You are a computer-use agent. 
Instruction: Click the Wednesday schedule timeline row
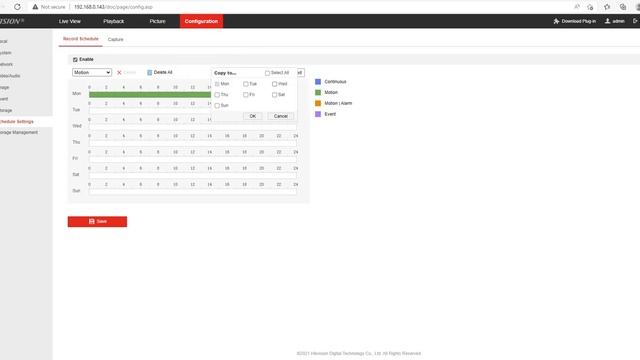click(193, 127)
